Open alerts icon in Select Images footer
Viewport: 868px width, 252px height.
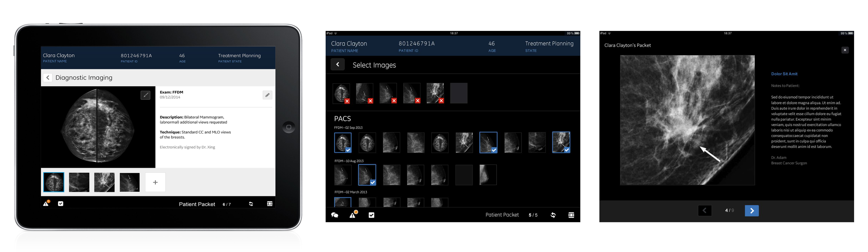click(353, 214)
